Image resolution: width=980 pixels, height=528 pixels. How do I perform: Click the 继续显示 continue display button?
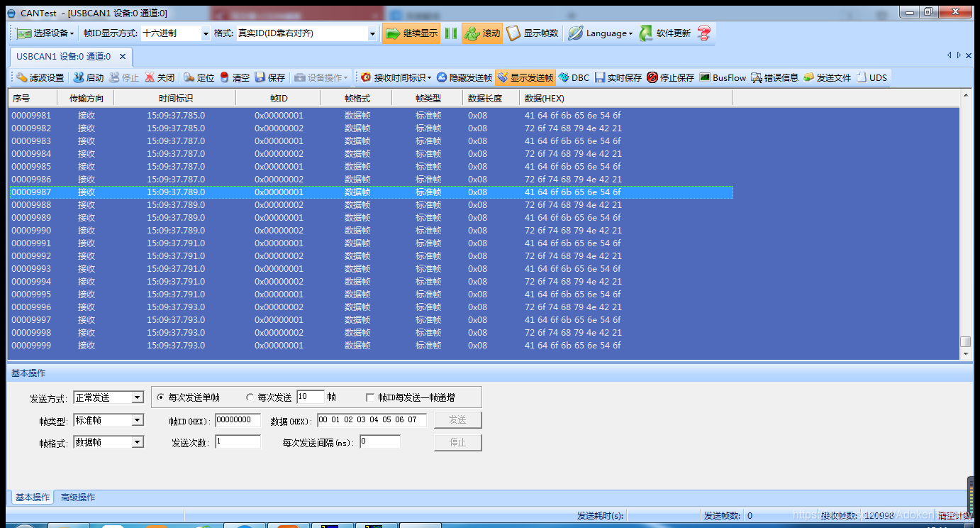click(x=411, y=33)
